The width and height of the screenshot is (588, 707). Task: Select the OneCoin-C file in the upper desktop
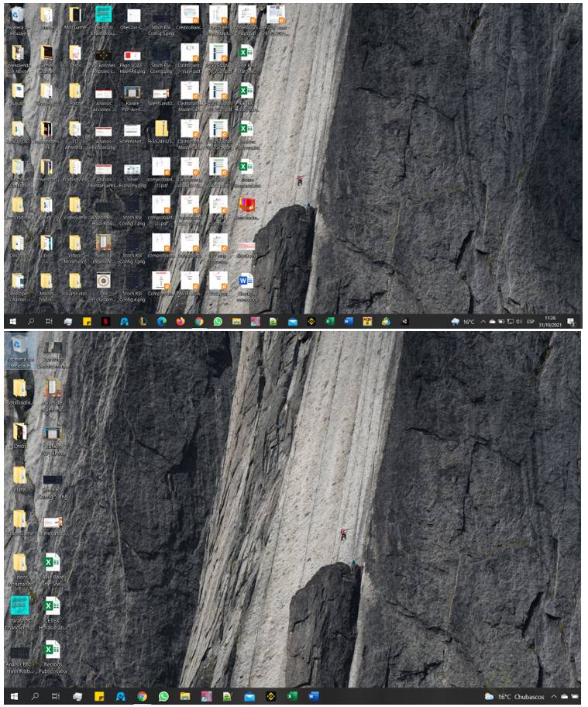[132, 20]
